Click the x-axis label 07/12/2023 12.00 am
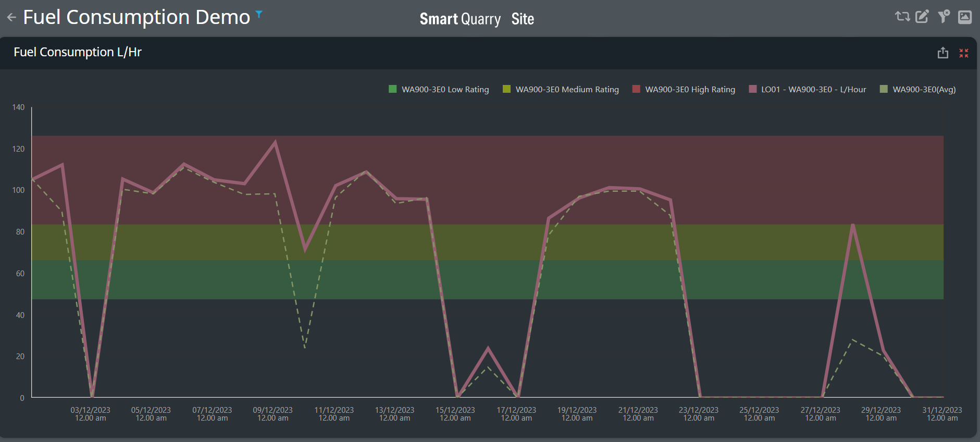The image size is (980, 442). coord(212,414)
